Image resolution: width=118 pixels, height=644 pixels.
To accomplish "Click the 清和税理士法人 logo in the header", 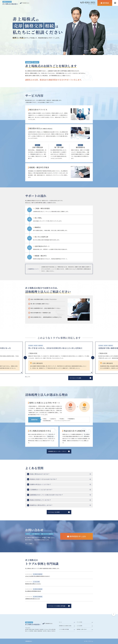I will coord(25,3).
